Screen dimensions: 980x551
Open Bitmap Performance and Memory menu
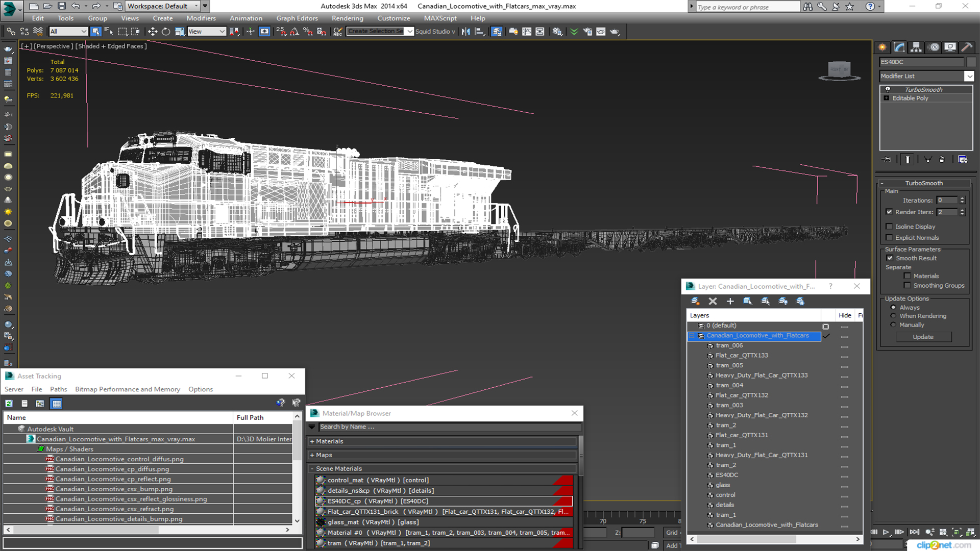128,389
